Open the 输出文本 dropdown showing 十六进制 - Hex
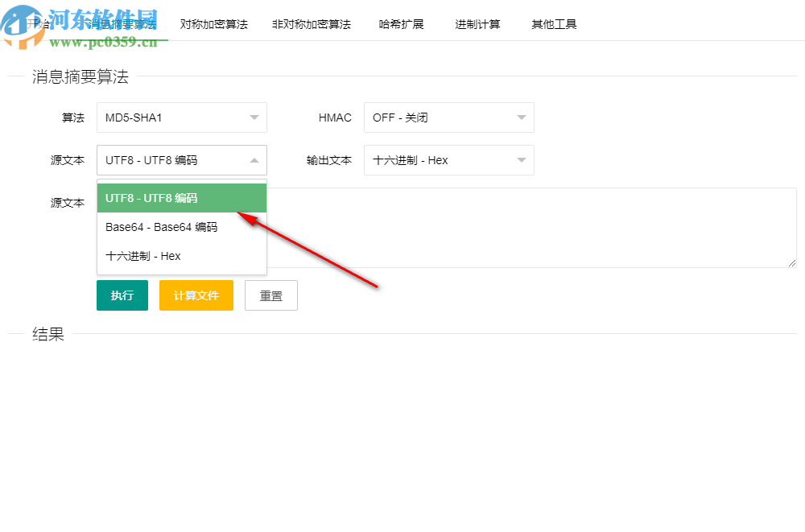Viewport: 805px width, 532px height. [x=448, y=160]
